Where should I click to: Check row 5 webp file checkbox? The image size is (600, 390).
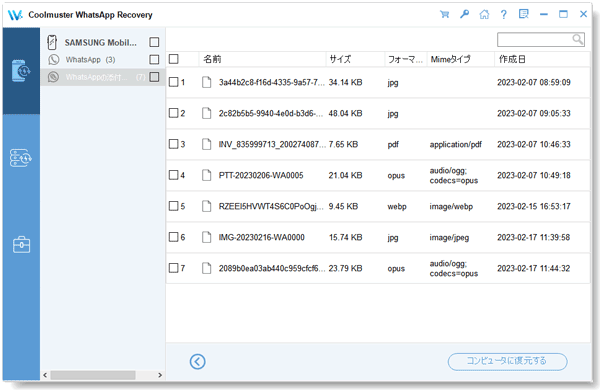174,206
